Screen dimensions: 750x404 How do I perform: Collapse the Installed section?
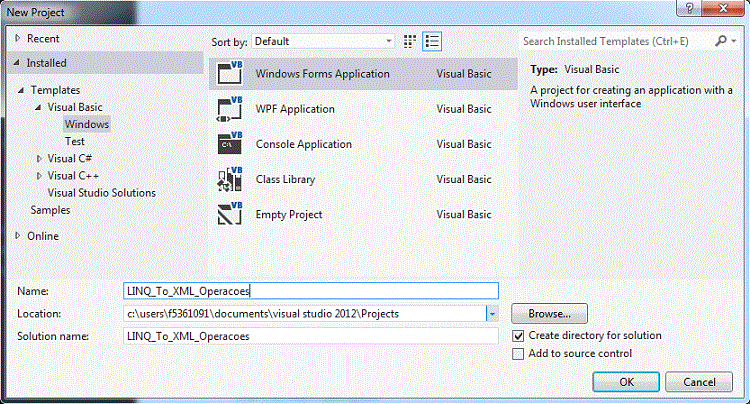pos(17,63)
